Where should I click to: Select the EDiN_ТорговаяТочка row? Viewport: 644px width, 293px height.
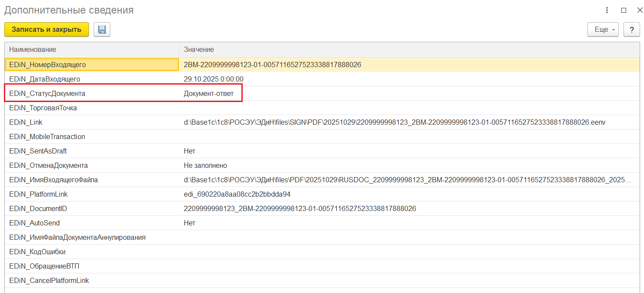(43, 108)
